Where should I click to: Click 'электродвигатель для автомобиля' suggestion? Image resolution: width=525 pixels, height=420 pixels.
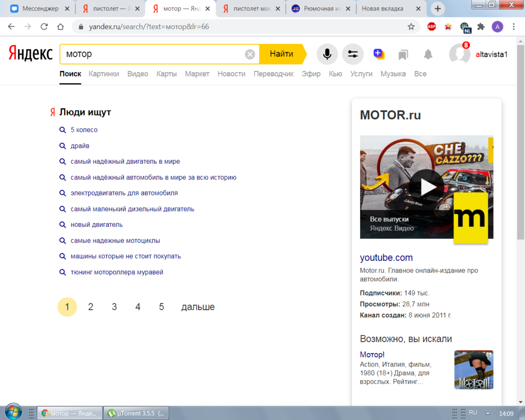124,193
